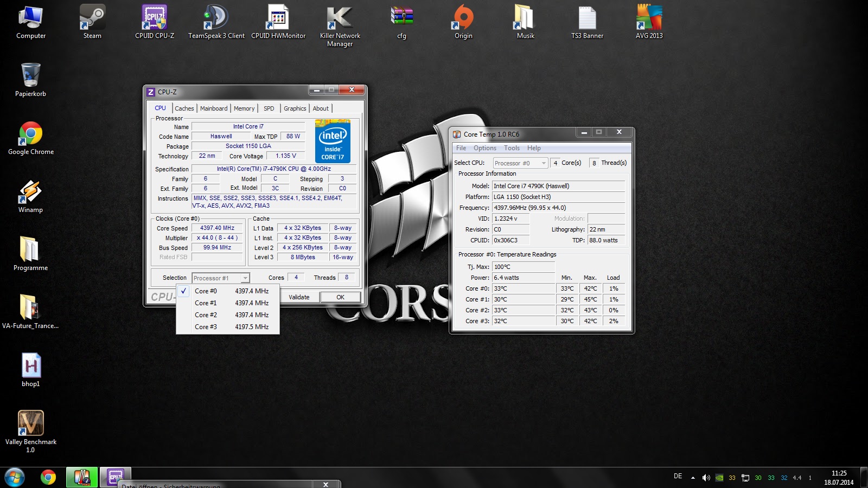Open the File menu in Core Temp

click(x=461, y=148)
